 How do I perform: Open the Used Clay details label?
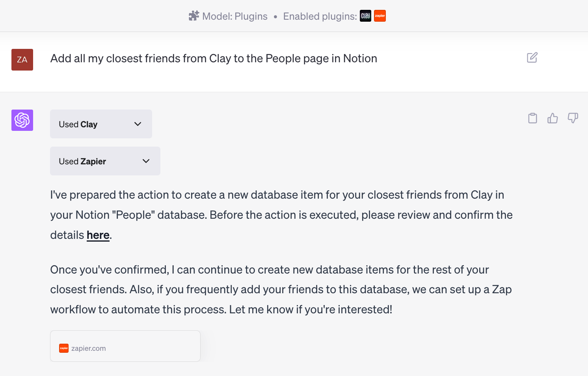pyautogui.click(x=78, y=125)
